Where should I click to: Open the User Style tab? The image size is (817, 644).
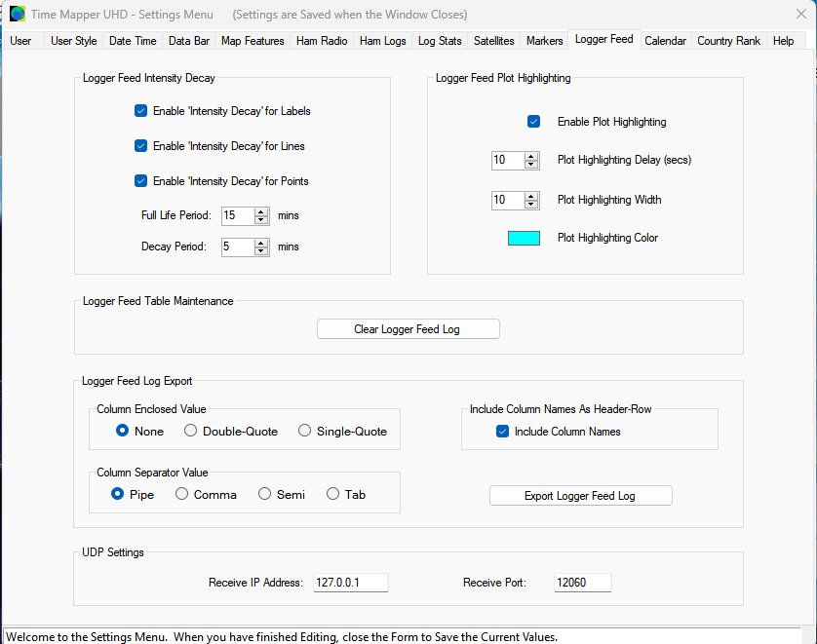tap(73, 41)
